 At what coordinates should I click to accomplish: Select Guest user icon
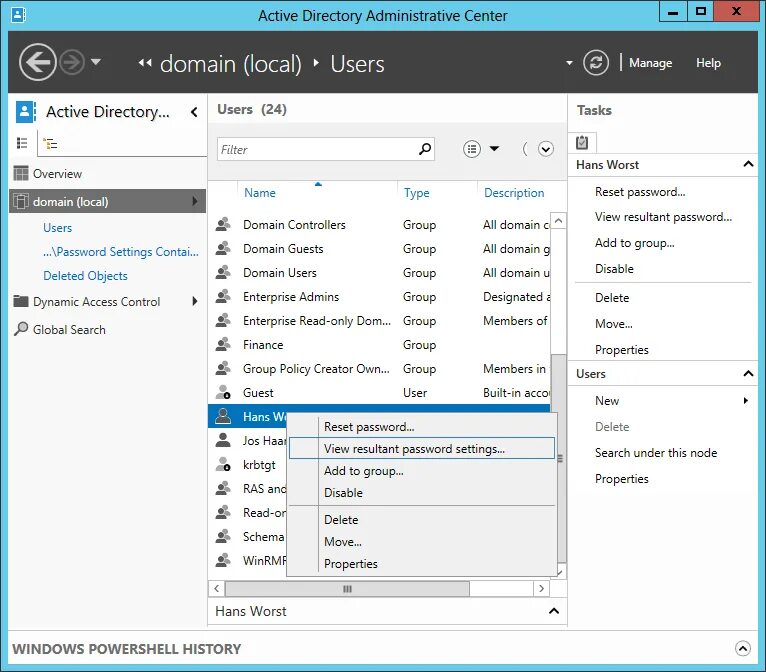[223, 392]
